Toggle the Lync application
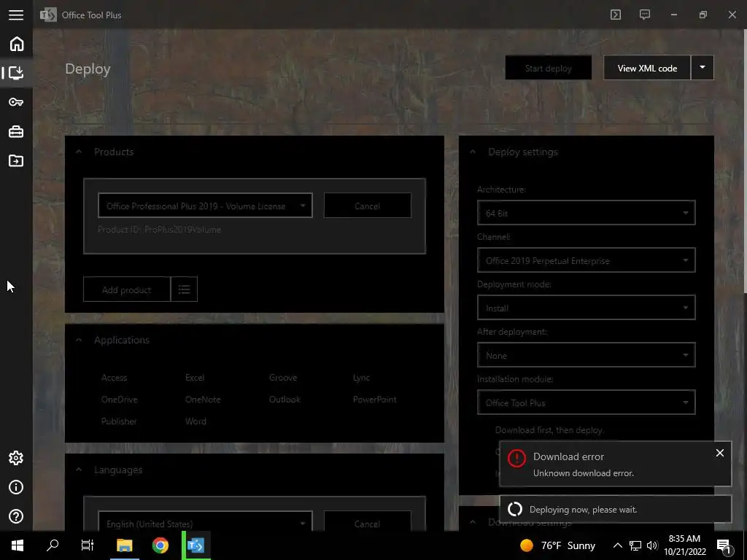The image size is (747, 560). pyautogui.click(x=361, y=378)
